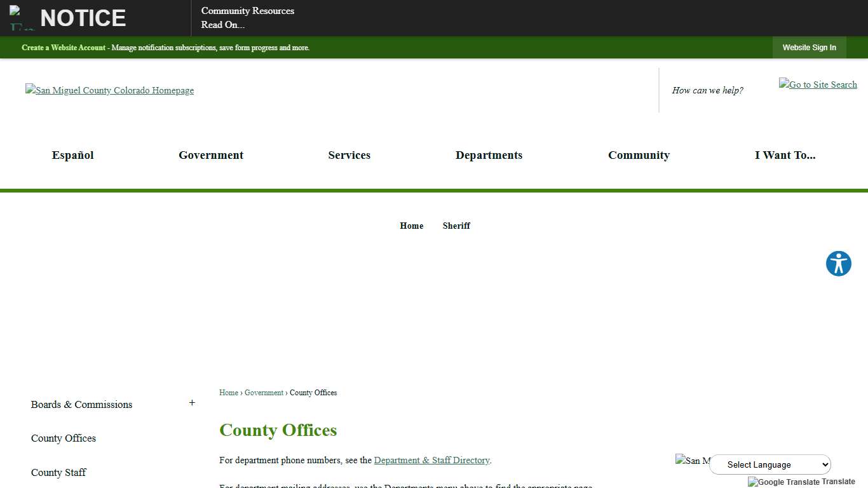Click the How can we help search field
Screen dimensions: 868x488
point(707,90)
